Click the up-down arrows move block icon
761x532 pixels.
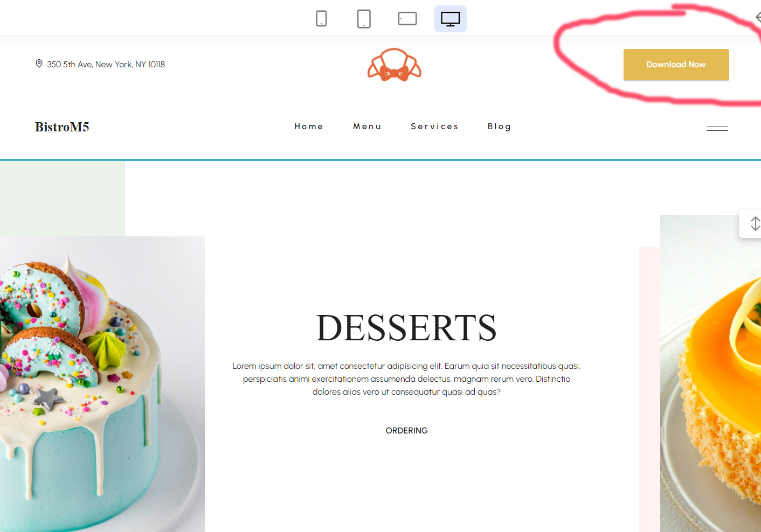pyautogui.click(x=755, y=223)
